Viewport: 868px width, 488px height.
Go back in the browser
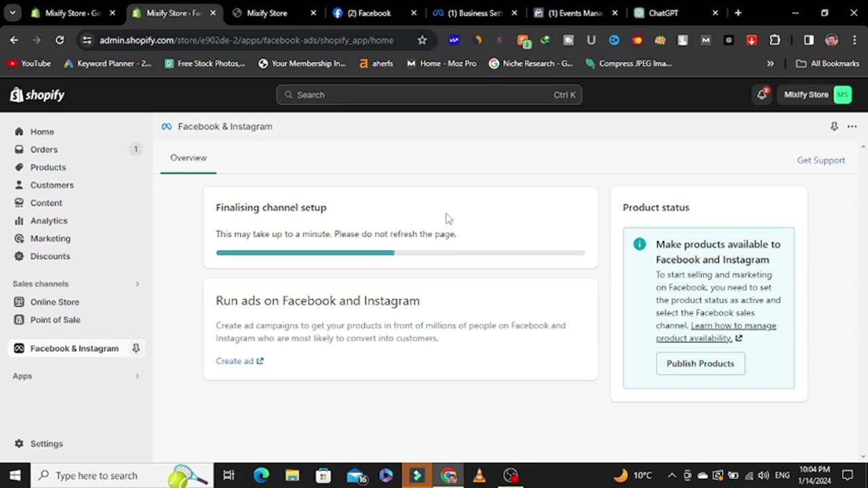point(14,40)
